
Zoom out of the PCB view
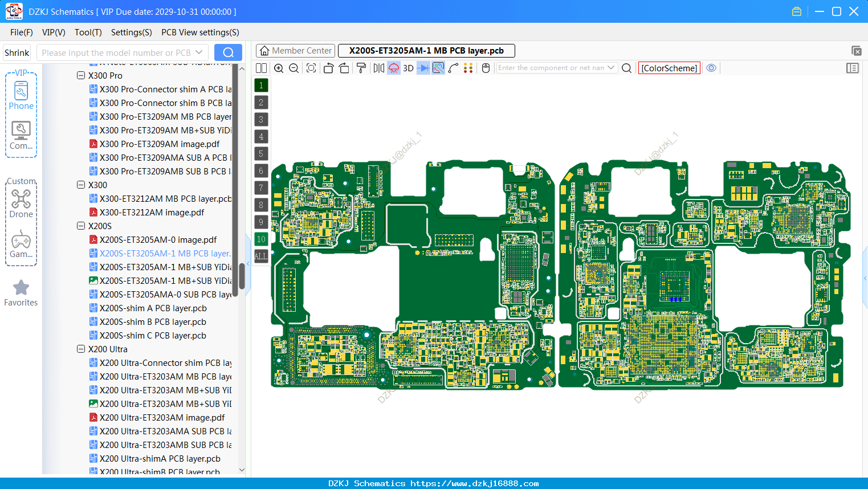coord(294,68)
